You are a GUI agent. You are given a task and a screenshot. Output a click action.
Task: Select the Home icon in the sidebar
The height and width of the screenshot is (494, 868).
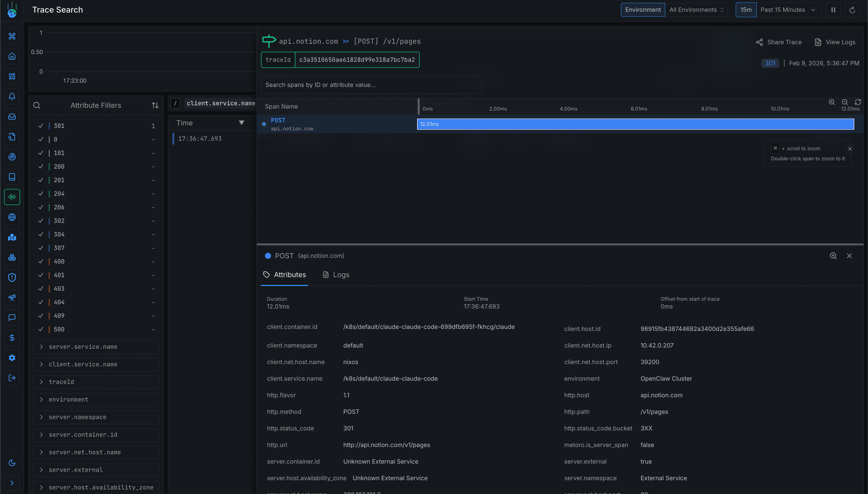(x=12, y=56)
